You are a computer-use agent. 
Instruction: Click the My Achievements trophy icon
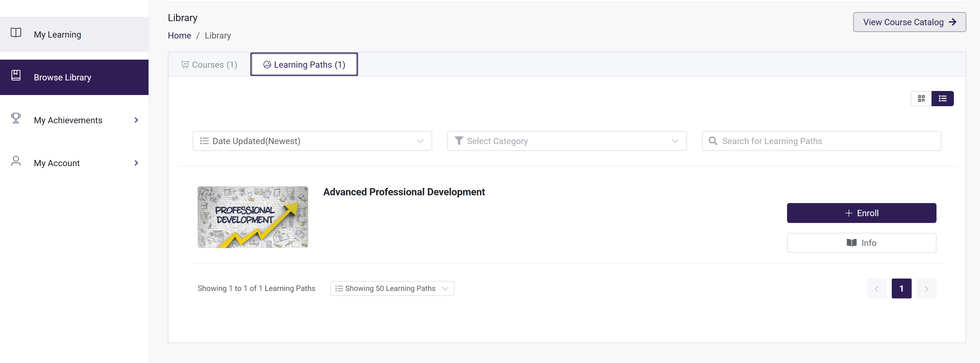(x=16, y=118)
